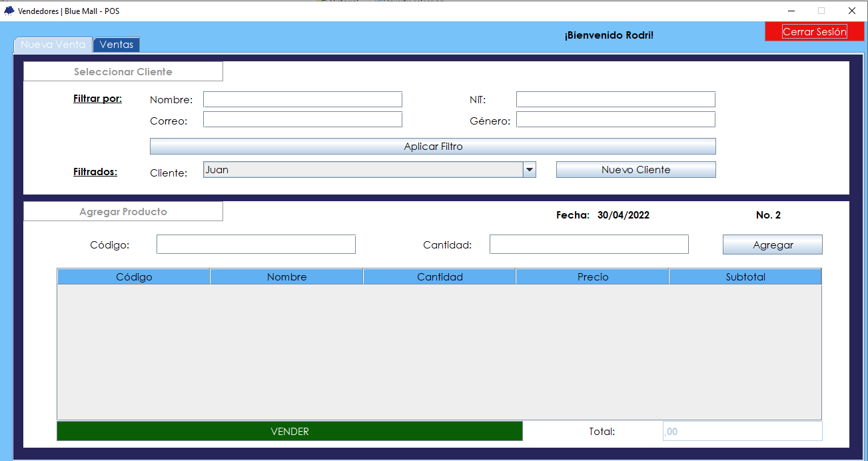Click Agregar to add the product
The width and height of the screenshot is (868, 461).
coord(772,244)
